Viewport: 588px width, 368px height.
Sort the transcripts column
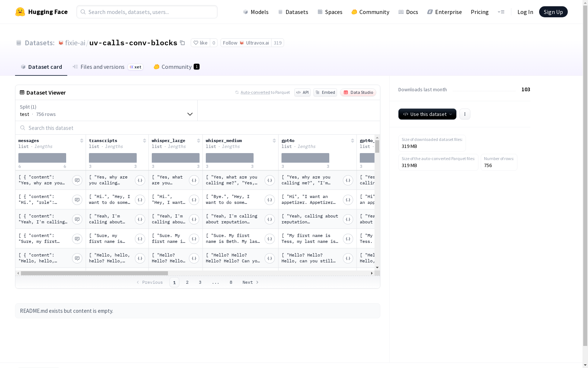144,141
